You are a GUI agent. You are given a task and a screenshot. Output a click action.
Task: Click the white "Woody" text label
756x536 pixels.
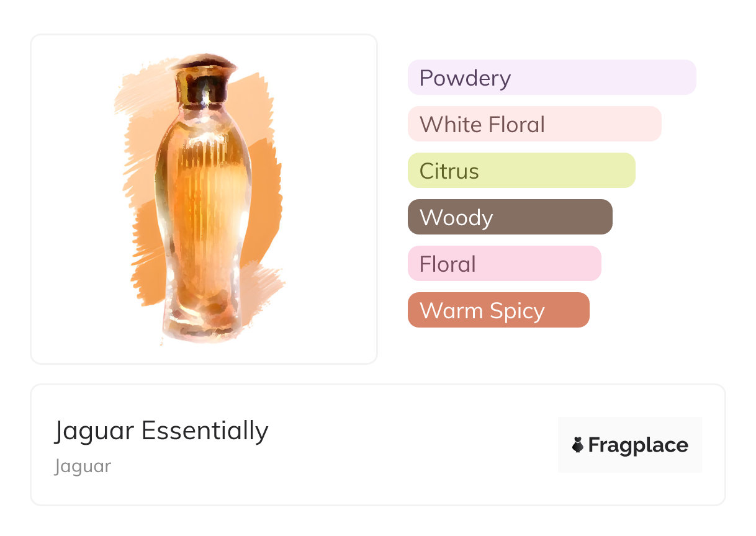click(x=456, y=218)
